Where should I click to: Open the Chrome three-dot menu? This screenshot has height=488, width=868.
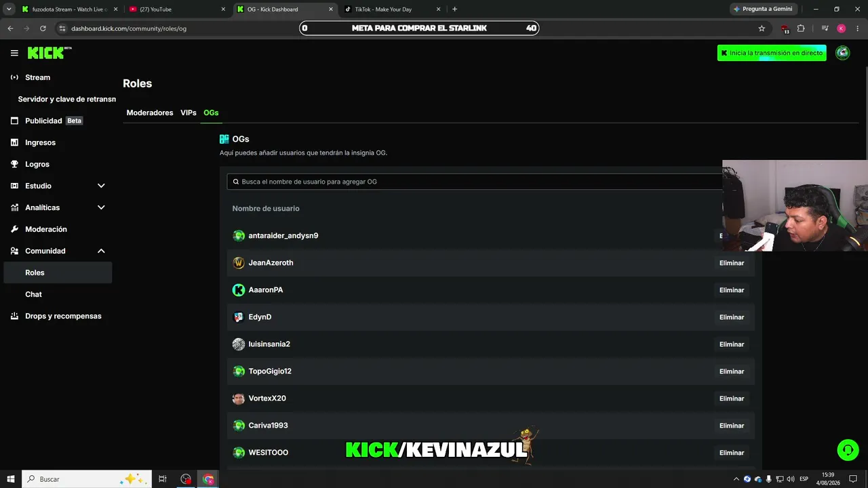[858, 28]
